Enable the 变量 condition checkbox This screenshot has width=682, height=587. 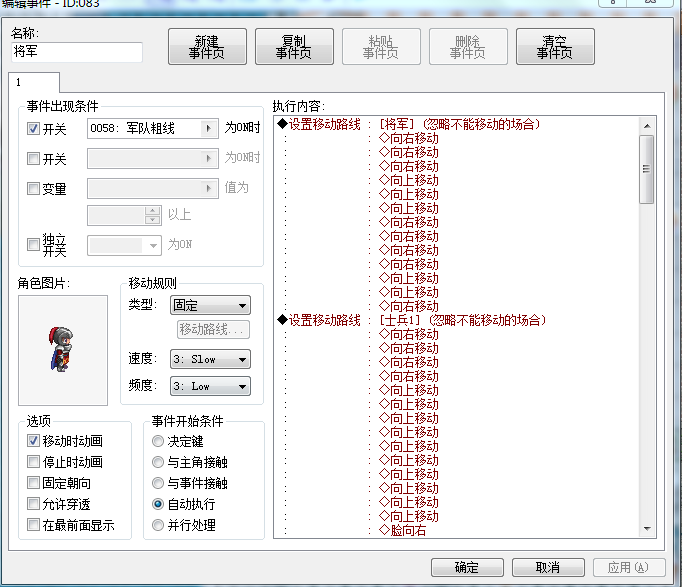coord(33,188)
